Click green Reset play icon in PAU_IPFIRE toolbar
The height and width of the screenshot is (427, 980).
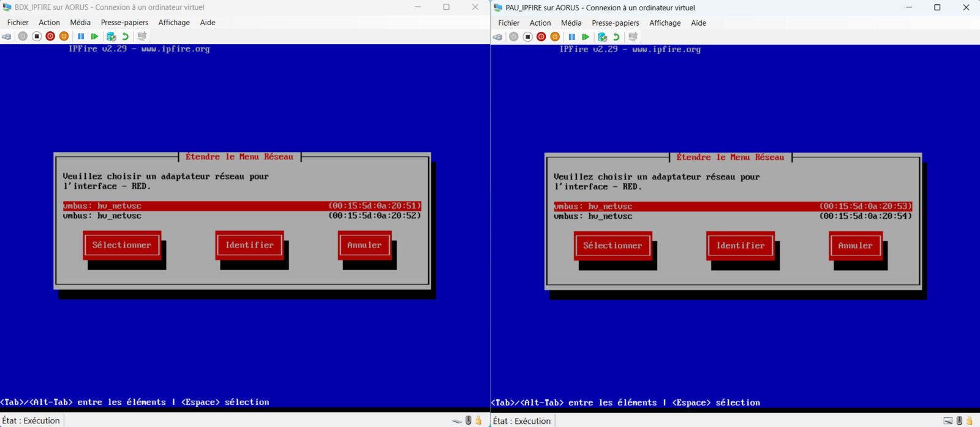click(586, 37)
